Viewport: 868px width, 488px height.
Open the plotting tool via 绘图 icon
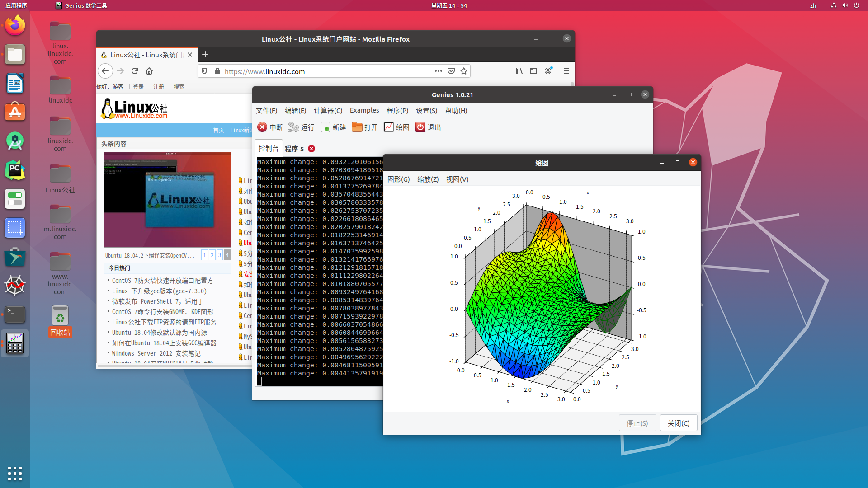tap(396, 127)
